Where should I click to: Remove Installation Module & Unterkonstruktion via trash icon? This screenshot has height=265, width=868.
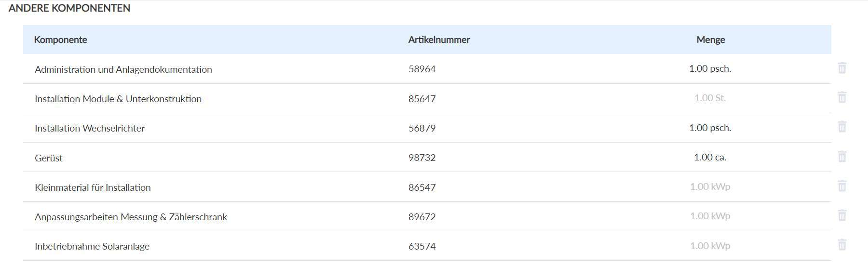(842, 97)
